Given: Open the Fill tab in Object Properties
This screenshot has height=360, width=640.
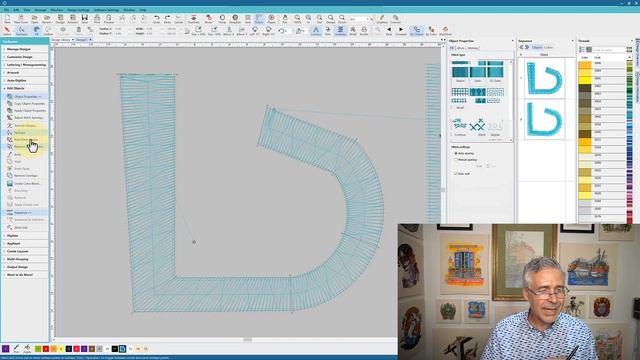Looking at the screenshot, I should tap(452, 48).
